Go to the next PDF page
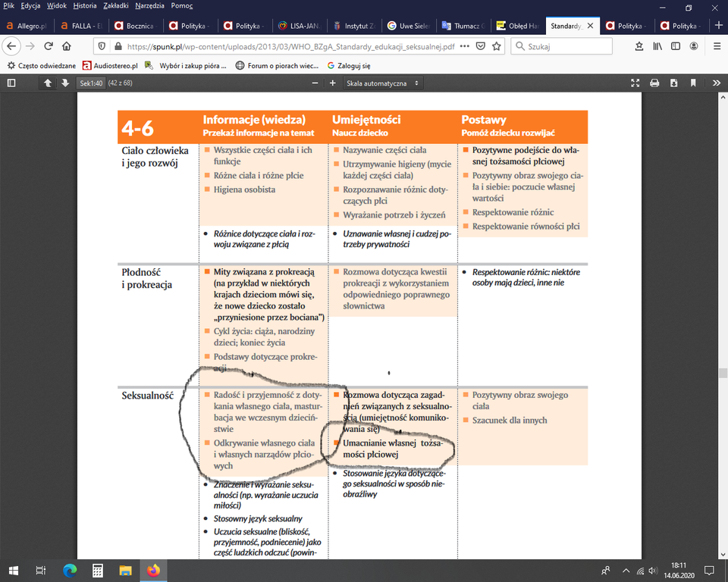Screen dimensions: 728x582 [x=65, y=83]
